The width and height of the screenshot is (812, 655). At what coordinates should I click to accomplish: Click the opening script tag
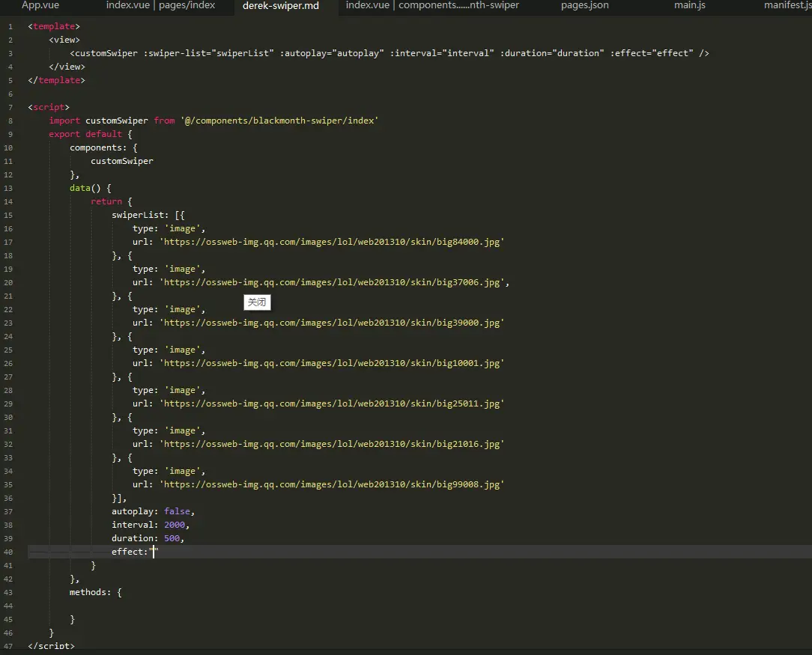point(49,107)
